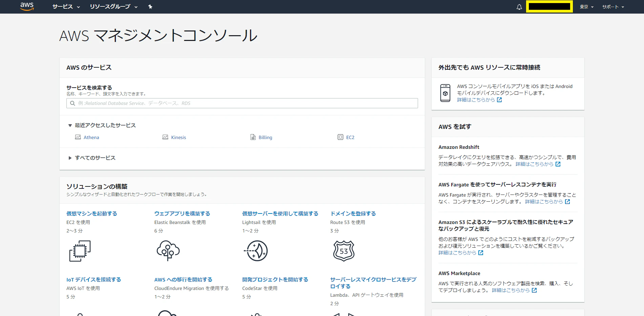This screenshot has height=316, width=644.
Task: Click the pushpin icon in the navbar
Action: click(x=150, y=7)
